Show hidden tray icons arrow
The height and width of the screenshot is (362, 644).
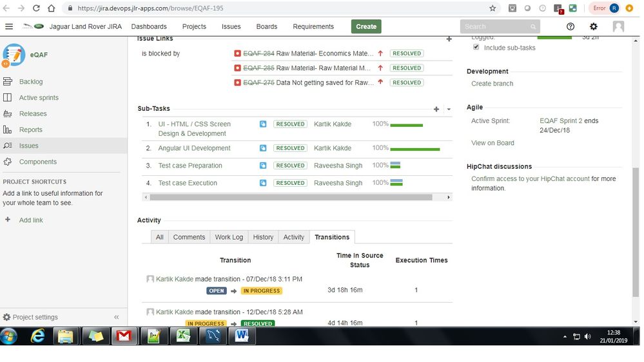click(x=565, y=336)
